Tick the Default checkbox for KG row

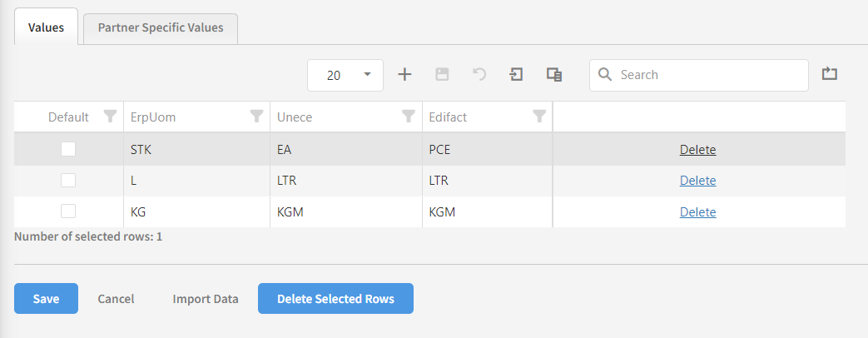[68, 211]
